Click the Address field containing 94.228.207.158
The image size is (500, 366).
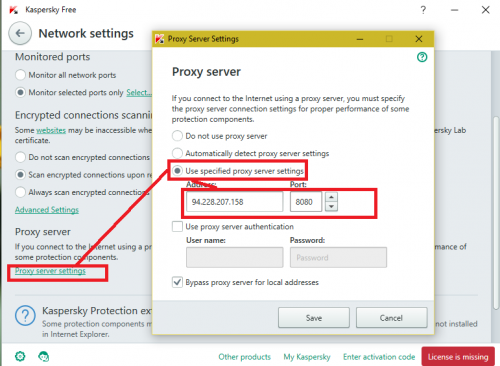pyautogui.click(x=235, y=202)
